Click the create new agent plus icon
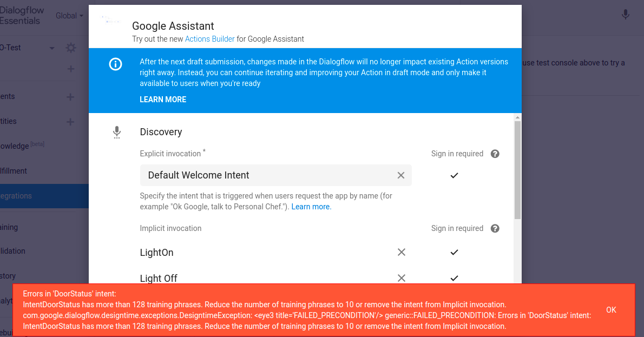Image resolution: width=644 pixels, height=337 pixels. coord(70,69)
